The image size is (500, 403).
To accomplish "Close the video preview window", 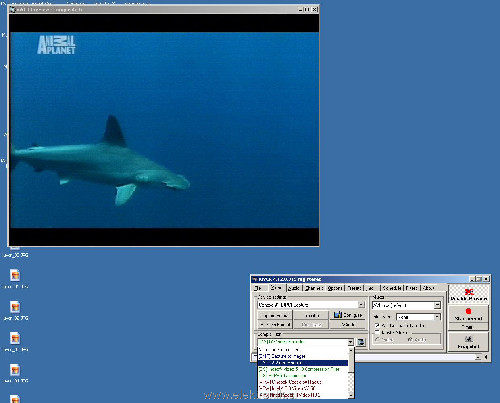I will [315, 10].
